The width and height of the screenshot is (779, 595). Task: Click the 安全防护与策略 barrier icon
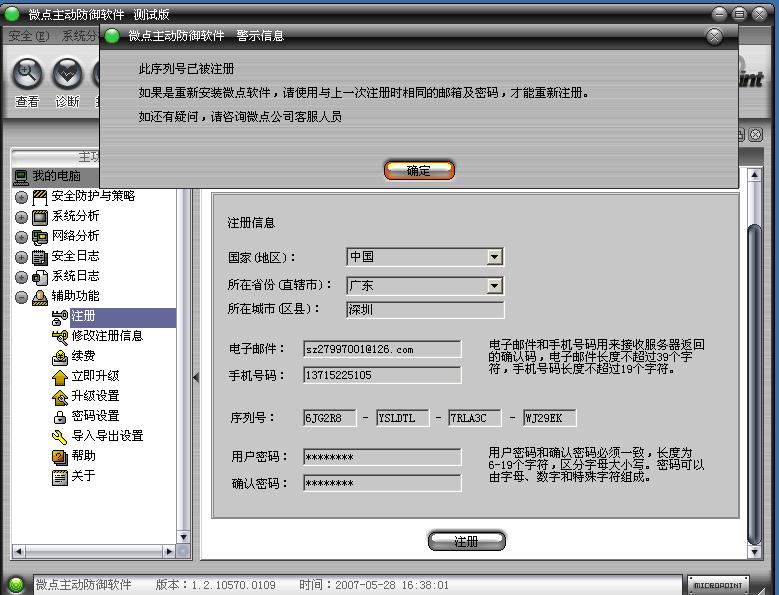pos(40,197)
